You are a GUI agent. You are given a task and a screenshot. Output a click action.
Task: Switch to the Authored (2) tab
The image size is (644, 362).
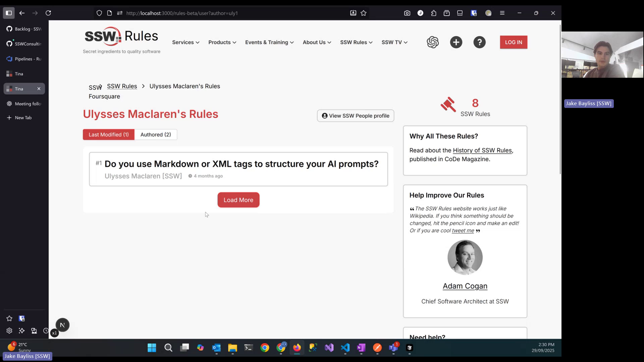tap(155, 134)
